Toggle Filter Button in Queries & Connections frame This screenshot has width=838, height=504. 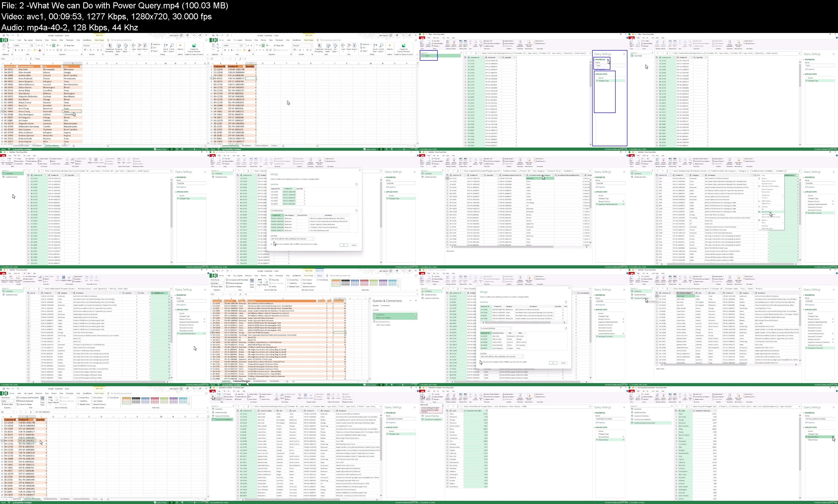tap(317, 280)
